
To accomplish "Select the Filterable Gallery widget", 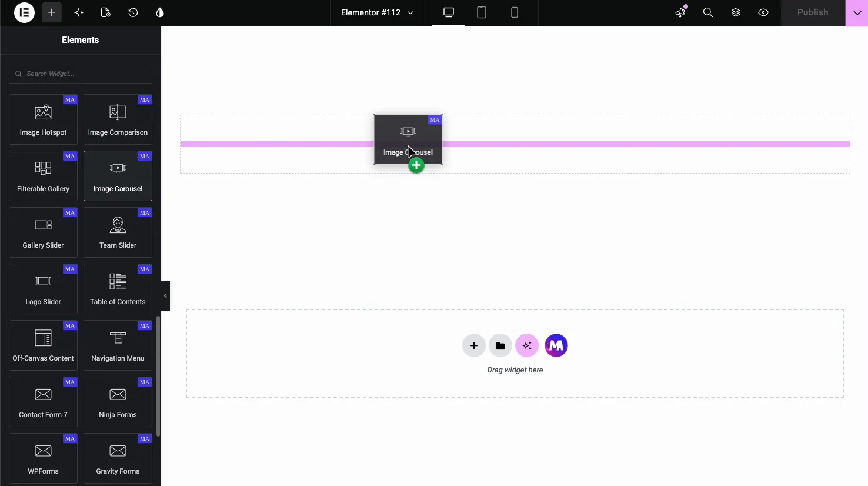I will coord(43,176).
